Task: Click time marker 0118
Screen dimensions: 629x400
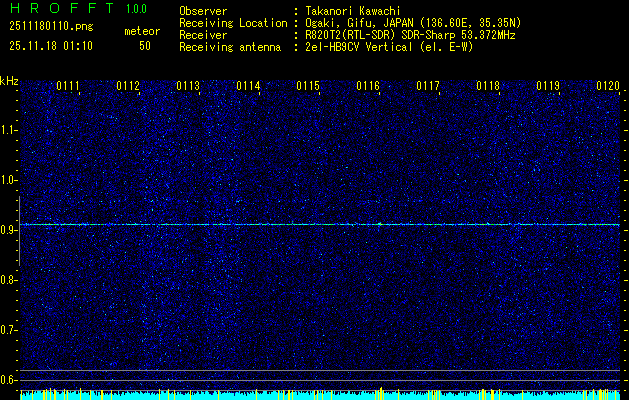Action: (488, 86)
